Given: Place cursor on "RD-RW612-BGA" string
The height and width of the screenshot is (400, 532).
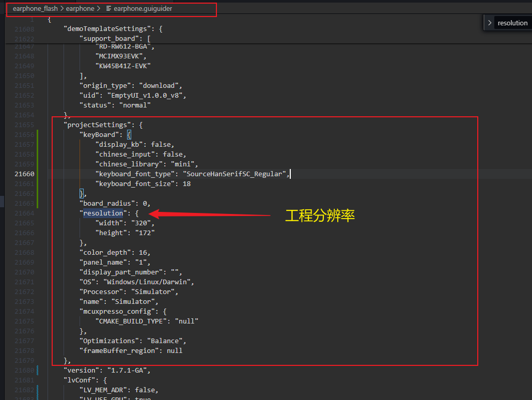Looking at the screenshot, I should pos(123,47).
